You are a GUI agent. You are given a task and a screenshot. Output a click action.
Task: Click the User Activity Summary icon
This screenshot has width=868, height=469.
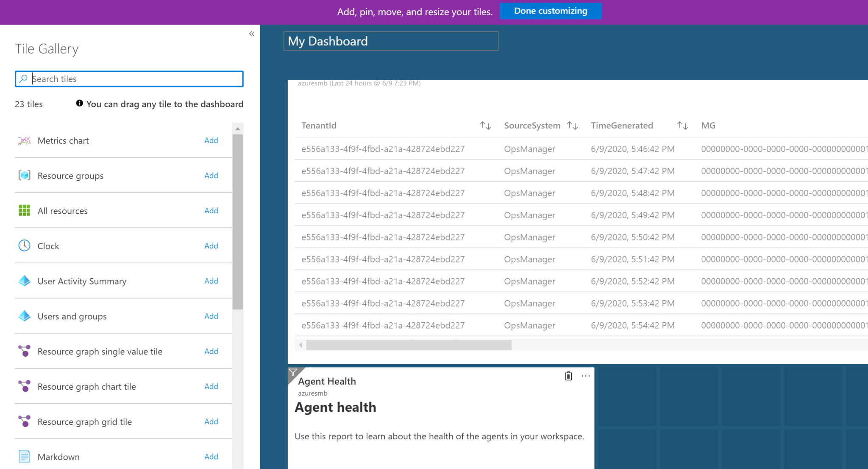coord(24,281)
